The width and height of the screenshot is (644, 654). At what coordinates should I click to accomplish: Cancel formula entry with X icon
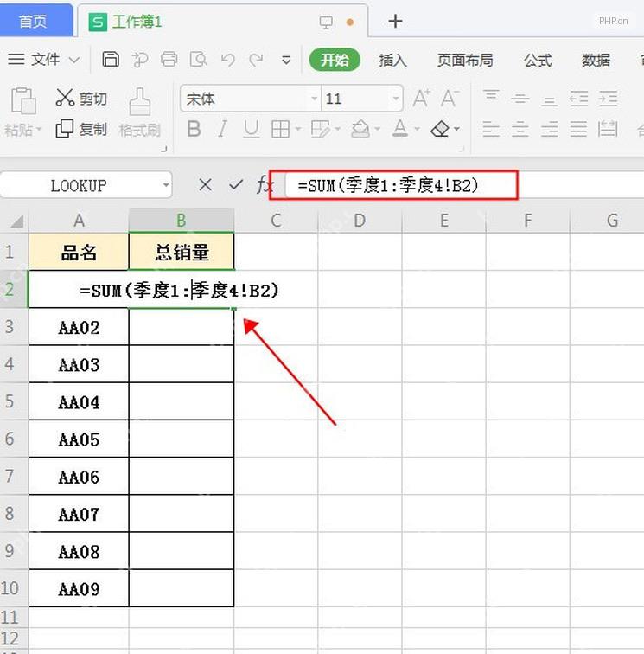click(205, 185)
